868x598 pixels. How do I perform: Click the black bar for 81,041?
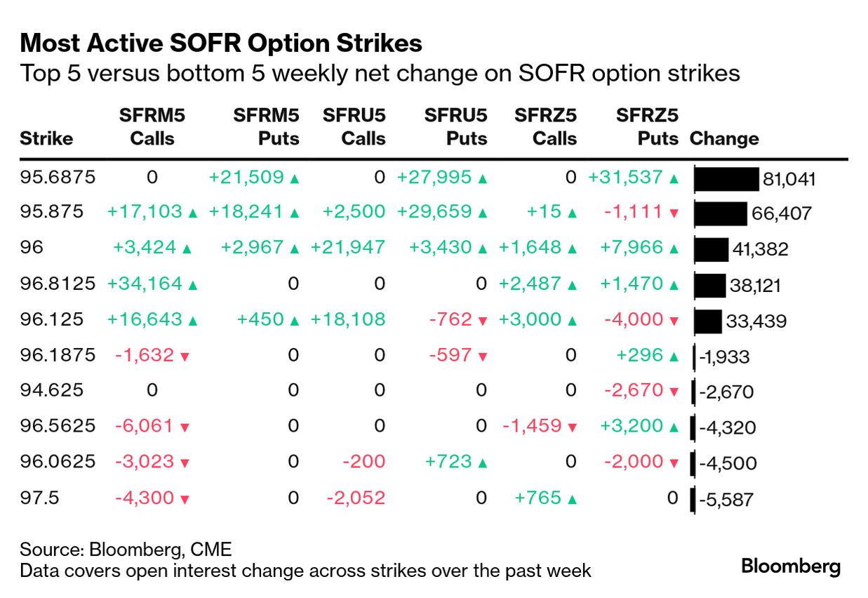pos(727,179)
